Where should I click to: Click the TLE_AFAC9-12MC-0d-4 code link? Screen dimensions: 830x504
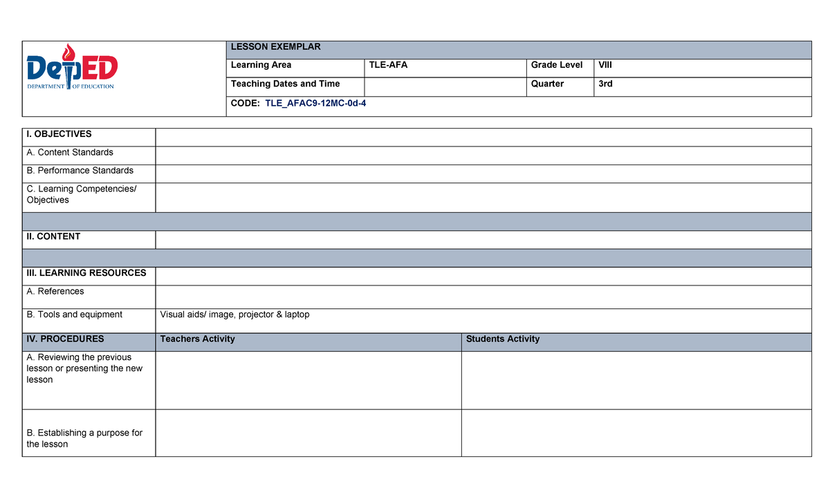pyautogui.click(x=315, y=103)
